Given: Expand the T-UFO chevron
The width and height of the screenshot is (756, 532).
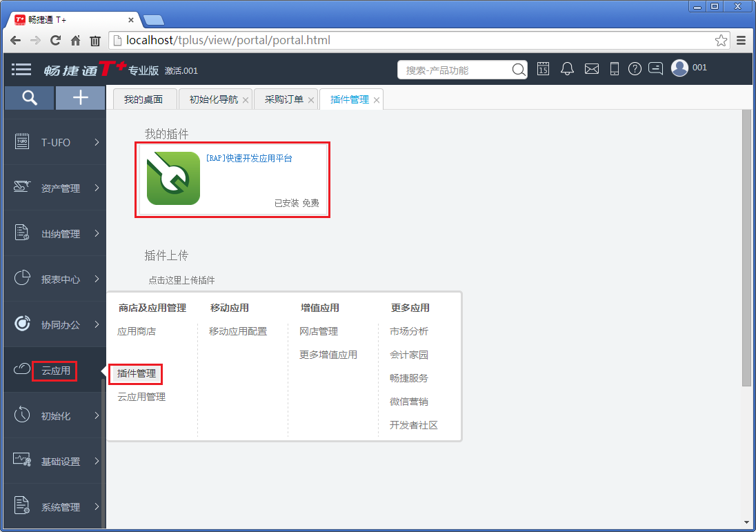Looking at the screenshot, I should point(97,142).
